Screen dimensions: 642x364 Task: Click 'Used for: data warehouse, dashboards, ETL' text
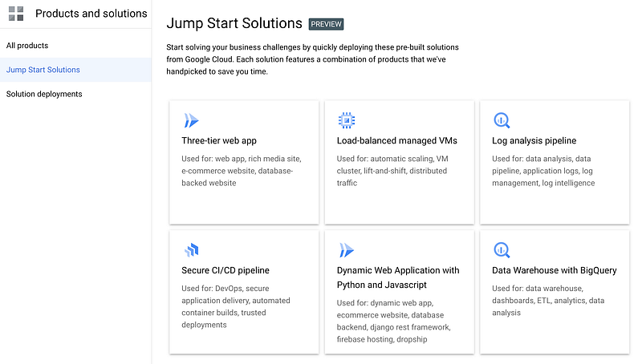[x=548, y=301]
